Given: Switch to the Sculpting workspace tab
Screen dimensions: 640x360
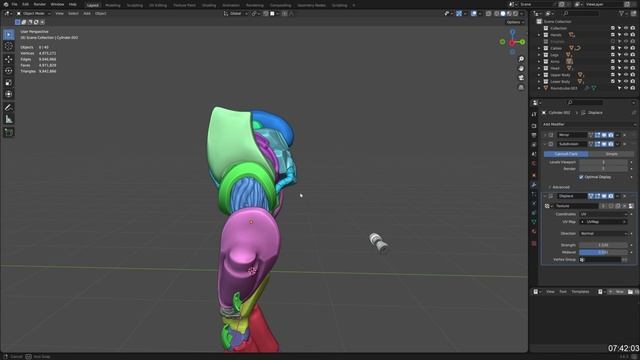Looking at the screenshot, I should click(x=135, y=5).
